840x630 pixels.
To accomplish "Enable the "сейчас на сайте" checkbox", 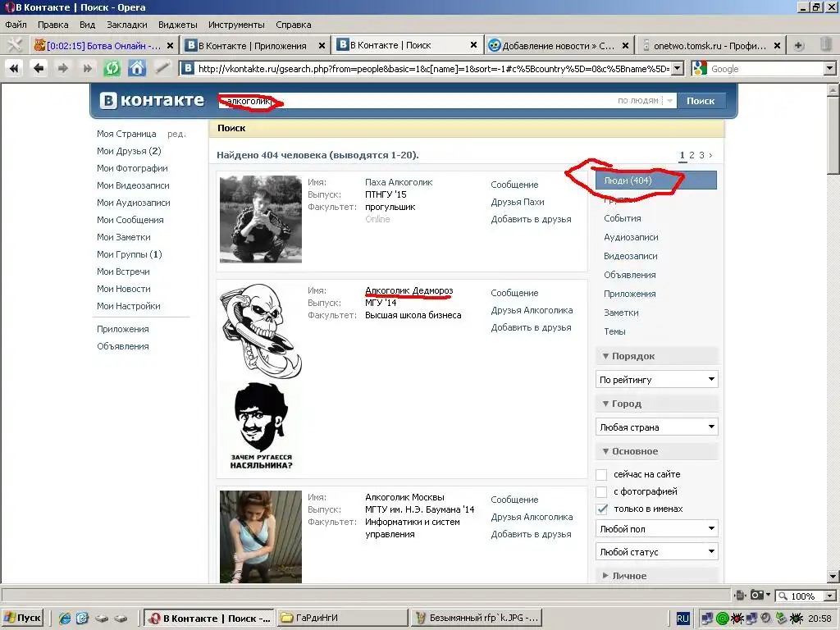I will tap(601, 475).
